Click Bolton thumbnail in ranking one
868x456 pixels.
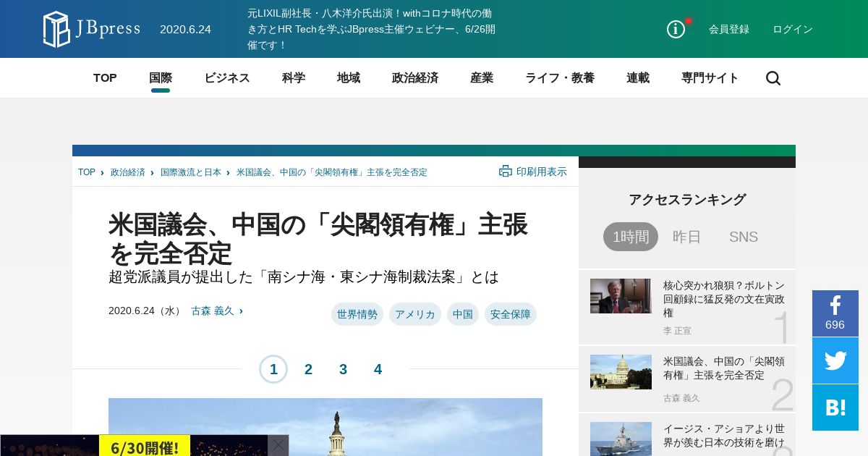[621, 296]
